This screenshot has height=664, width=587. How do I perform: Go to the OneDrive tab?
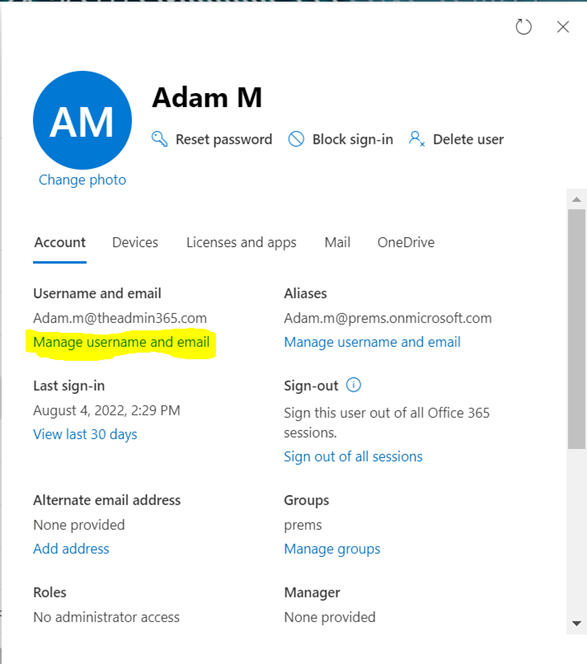click(406, 242)
